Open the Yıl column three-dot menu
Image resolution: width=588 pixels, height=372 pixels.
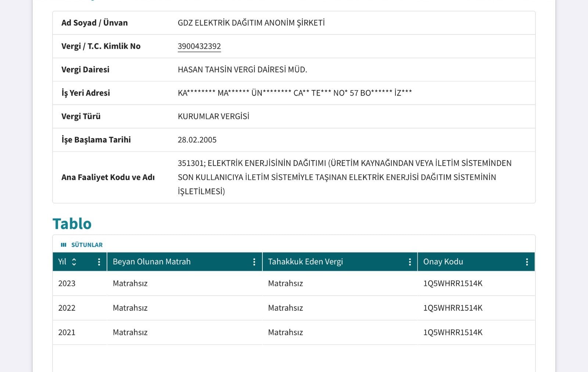[99, 261]
